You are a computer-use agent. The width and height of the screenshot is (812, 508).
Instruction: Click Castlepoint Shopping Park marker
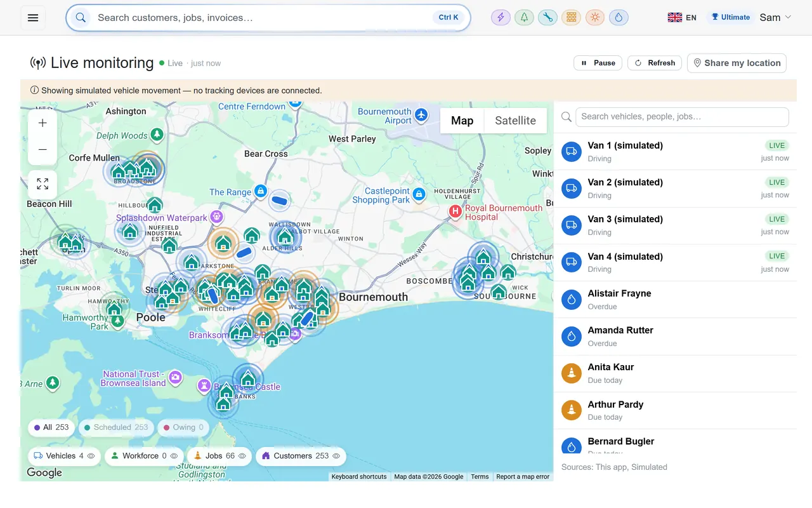tap(419, 194)
